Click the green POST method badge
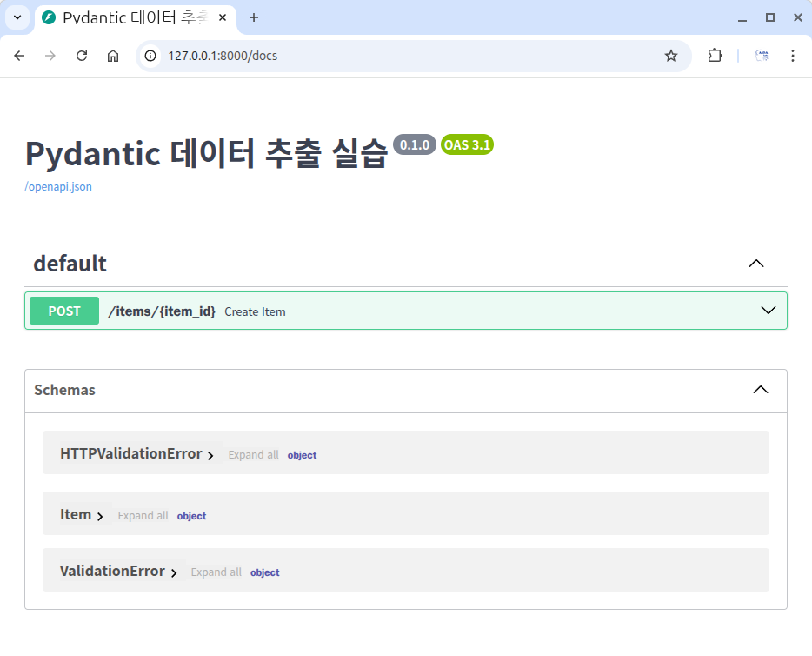The height and width of the screenshot is (656, 812). click(x=64, y=311)
